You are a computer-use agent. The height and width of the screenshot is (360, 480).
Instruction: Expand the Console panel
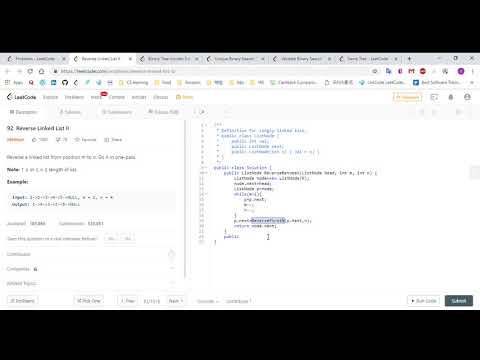tap(207, 301)
